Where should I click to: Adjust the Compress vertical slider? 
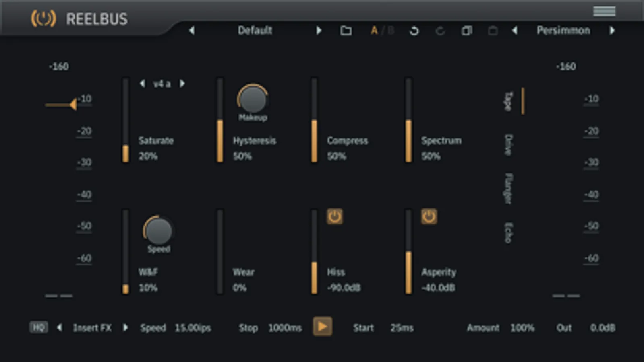pyautogui.click(x=314, y=120)
